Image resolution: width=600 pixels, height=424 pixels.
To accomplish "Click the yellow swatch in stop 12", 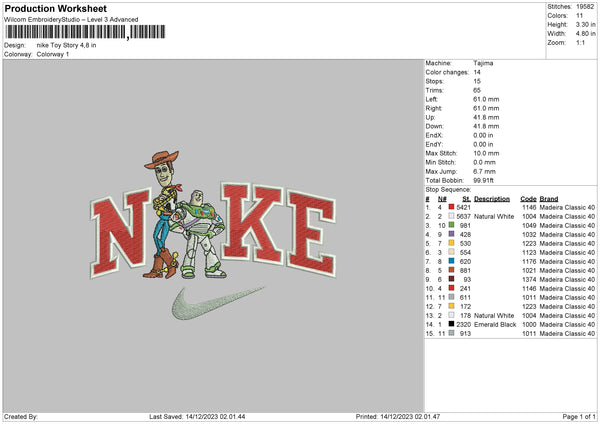I will pyautogui.click(x=452, y=306).
